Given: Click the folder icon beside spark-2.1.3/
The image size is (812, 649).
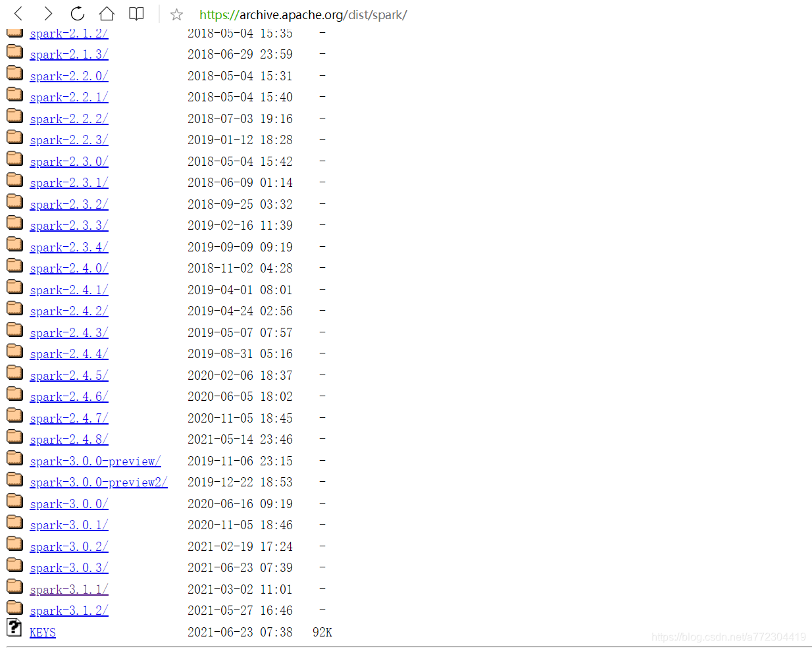Looking at the screenshot, I should [x=14, y=51].
